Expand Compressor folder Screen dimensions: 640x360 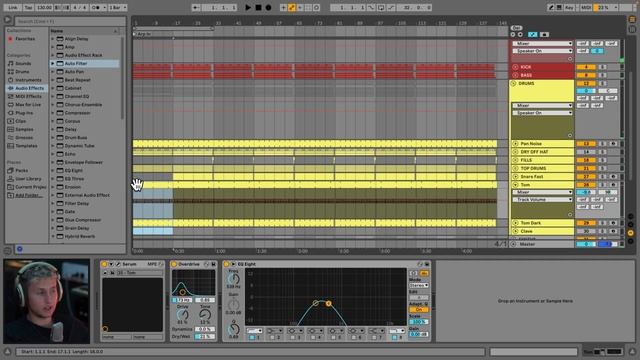coord(53,113)
